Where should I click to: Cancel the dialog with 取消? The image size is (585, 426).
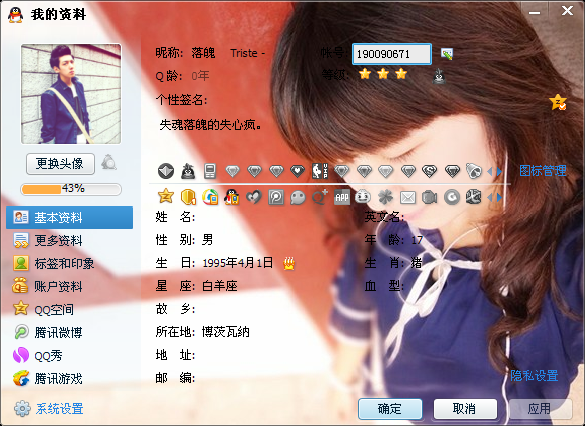pos(465,409)
